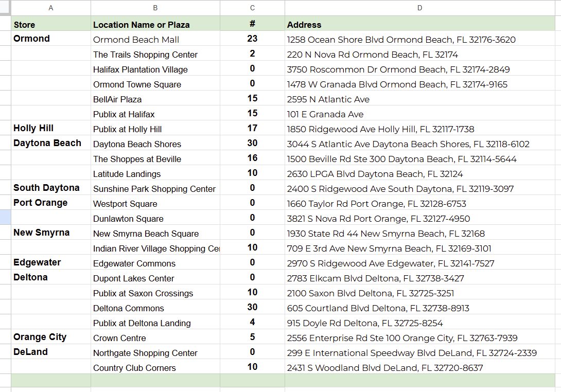Select 'Publix at Deltona Landing' cell
Screen dimensions: 561x392
[155, 322]
